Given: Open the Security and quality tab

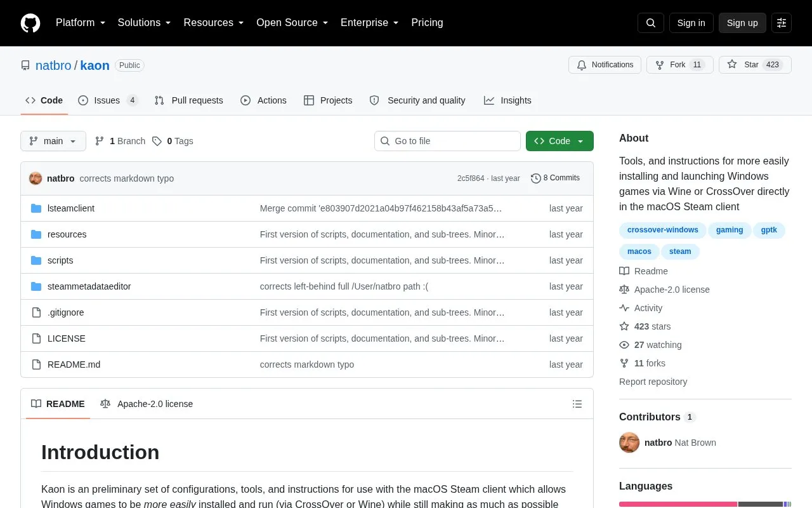Looking at the screenshot, I should [x=417, y=100].
